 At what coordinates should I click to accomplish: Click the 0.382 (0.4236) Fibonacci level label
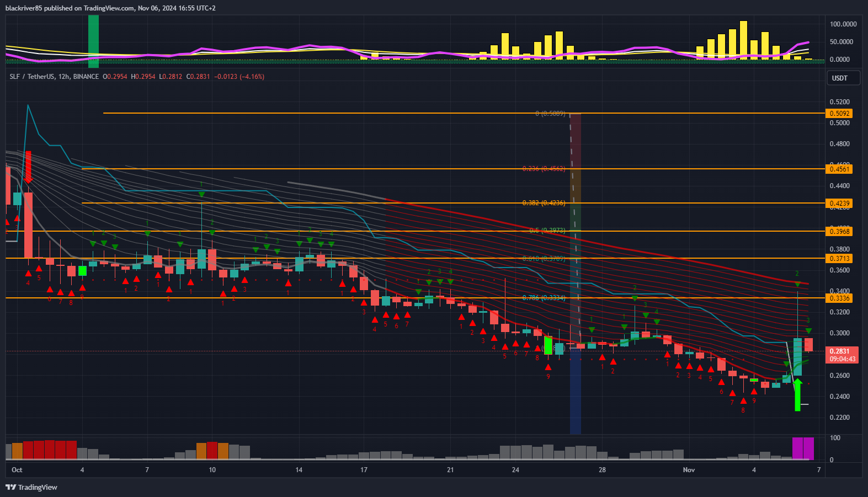click(544, 203)
